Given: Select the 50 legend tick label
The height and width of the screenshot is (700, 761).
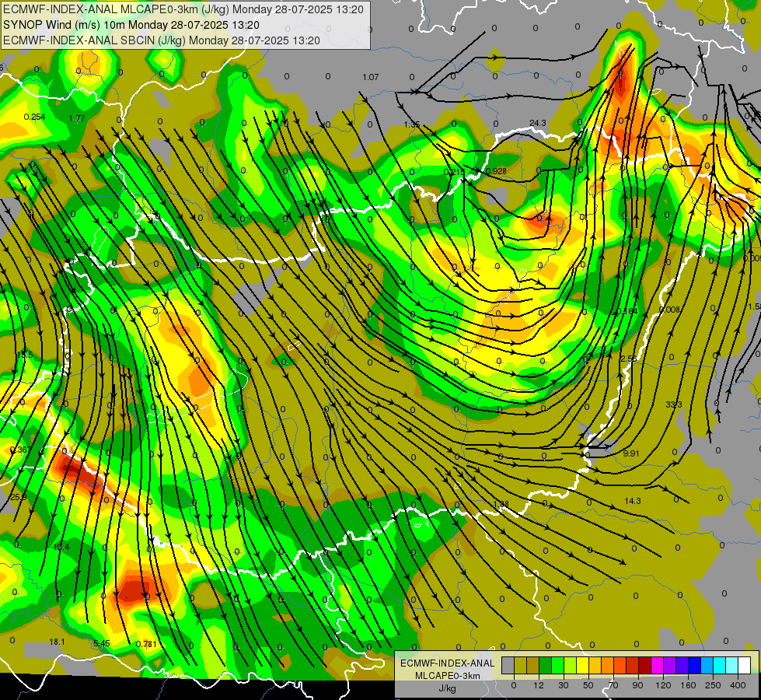Looking at the screenshot, I should [588, 685].
